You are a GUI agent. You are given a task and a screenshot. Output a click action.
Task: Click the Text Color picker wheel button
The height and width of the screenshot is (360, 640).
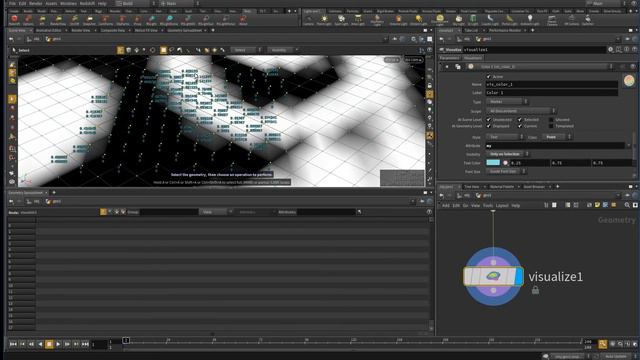coord(505,163)
